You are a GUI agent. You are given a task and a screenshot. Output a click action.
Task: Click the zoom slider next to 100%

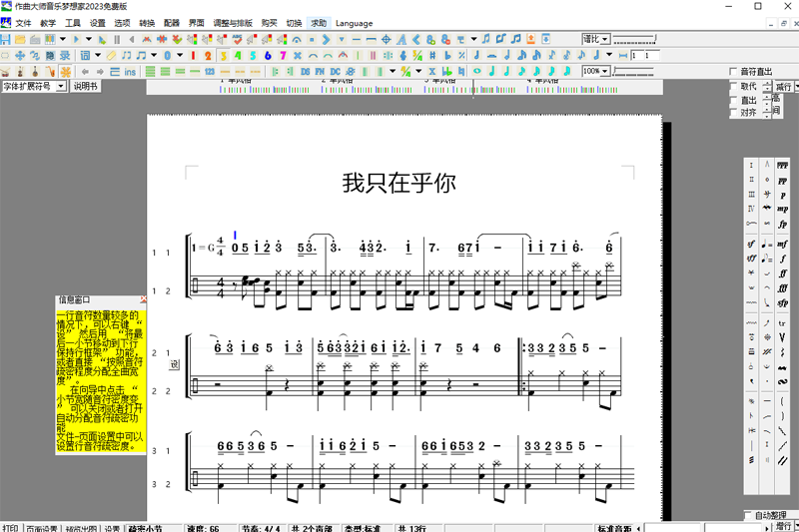coord(636,72)
